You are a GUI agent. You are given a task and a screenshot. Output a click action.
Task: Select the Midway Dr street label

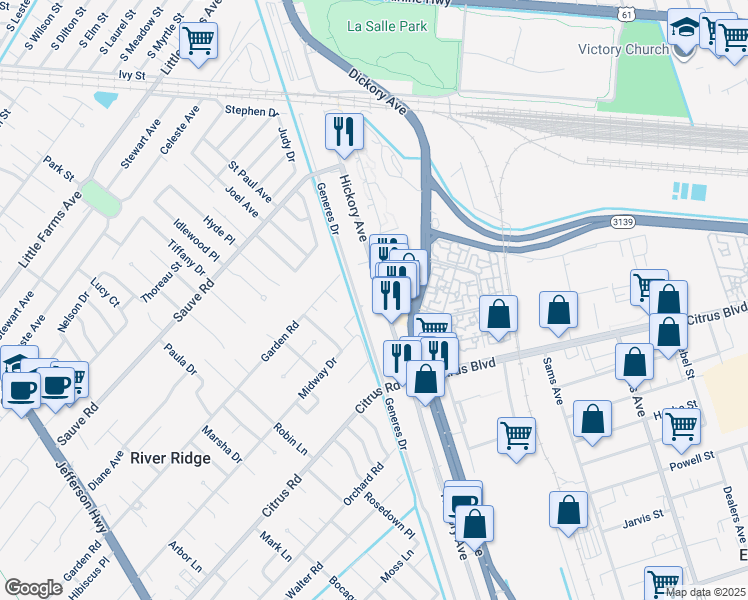click(x=318, y=378)
